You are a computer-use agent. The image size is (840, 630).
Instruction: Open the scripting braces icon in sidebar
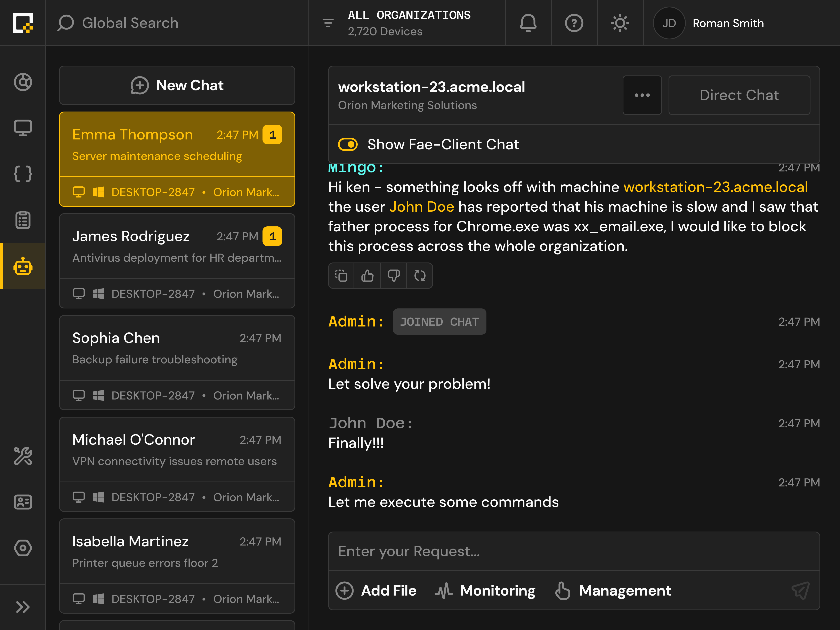[23, 174]
